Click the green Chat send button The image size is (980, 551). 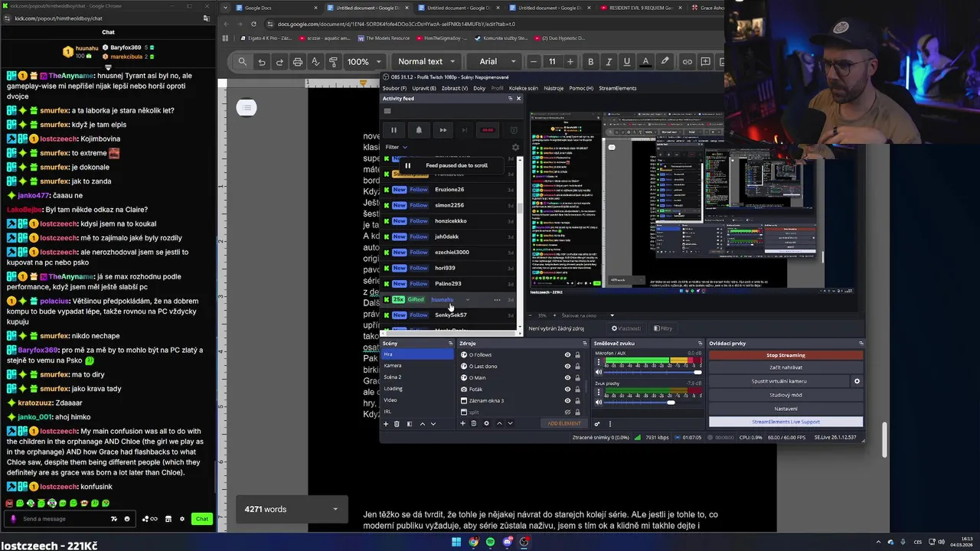point(202,519)
